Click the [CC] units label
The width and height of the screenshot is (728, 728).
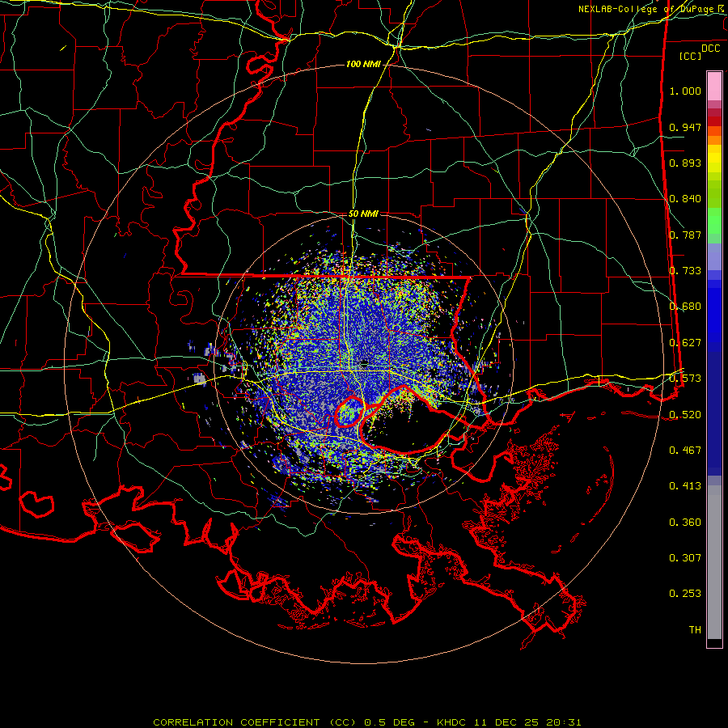(x=691, y=56)
